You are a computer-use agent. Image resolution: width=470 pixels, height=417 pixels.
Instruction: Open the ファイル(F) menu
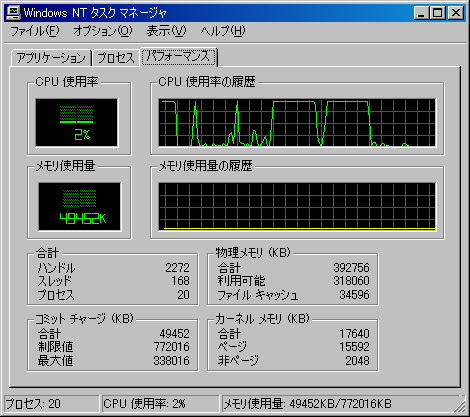coord(35,31)
